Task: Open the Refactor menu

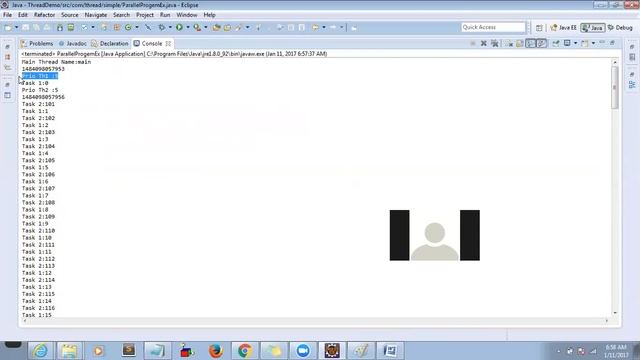Action: 44,15
